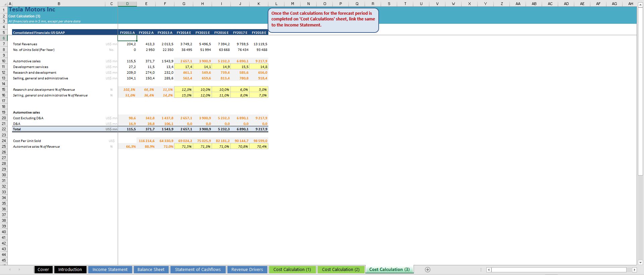Image resolution: width=644 pixels, height=275 pixels.
Task: Select Automotive sales value 2 657,1 in row 10
Action: 184,61
